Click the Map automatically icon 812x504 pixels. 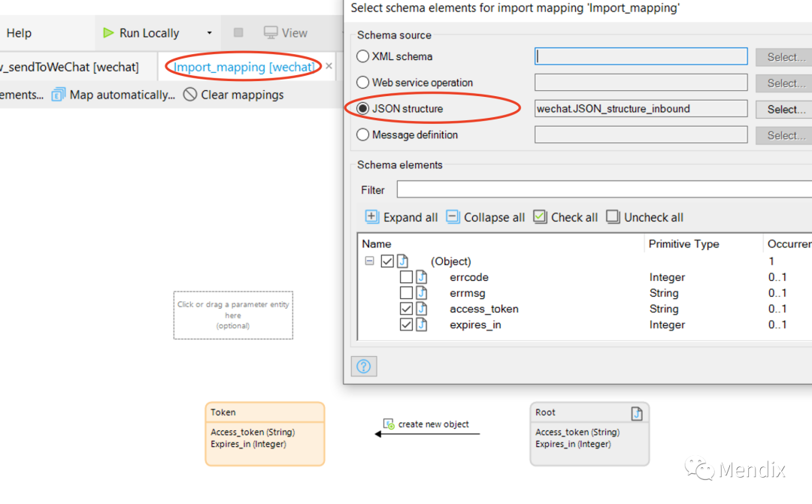coord(58,95)
